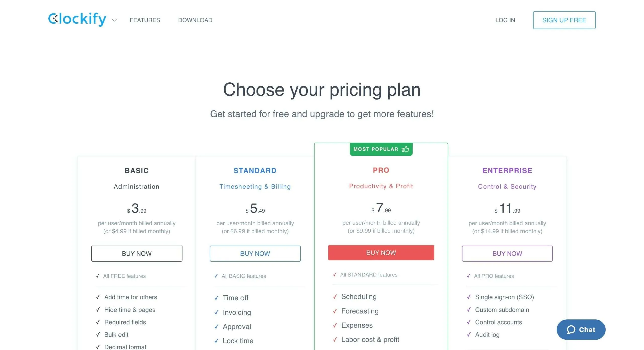Image resolution: width=644 pixels, height=350 pixels.
Task: Click the SIGN UP FREE button
Action: [x=564, y=20]
